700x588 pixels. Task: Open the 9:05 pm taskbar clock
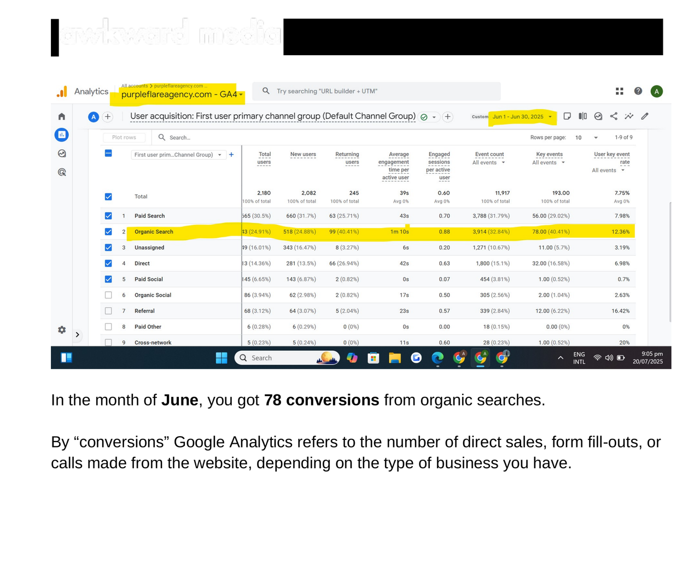click(648, 358)
